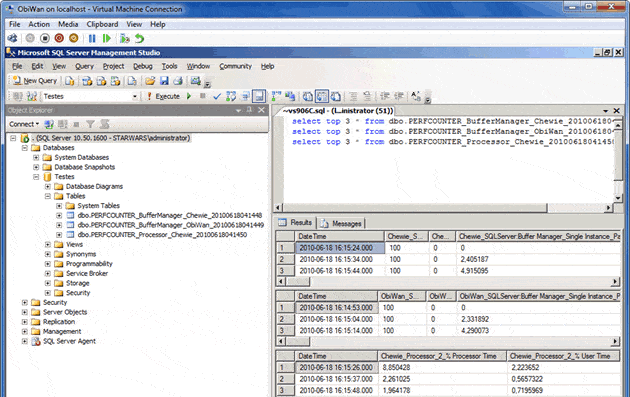Select PERFCOUNTER_BufferManager_ObiWan table
Image resolution: width=630 pixels, height=397 pixels.
pos(171,225)
